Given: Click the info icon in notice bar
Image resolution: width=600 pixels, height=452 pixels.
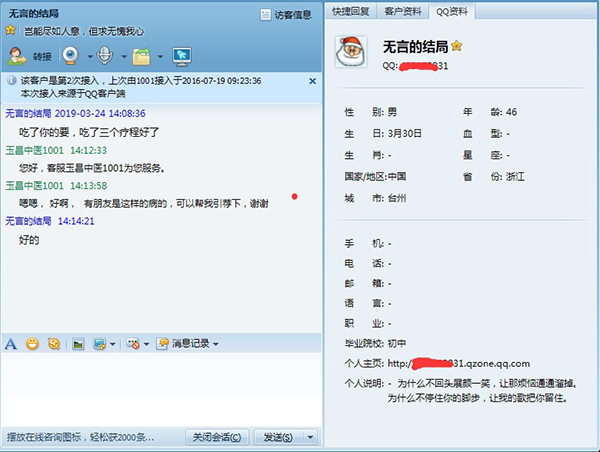Looking at the screenshot, I should [x=12, y=80].
